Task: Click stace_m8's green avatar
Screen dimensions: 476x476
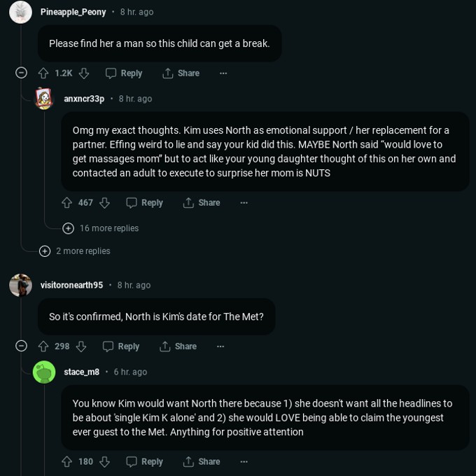Action: (44, 372)
